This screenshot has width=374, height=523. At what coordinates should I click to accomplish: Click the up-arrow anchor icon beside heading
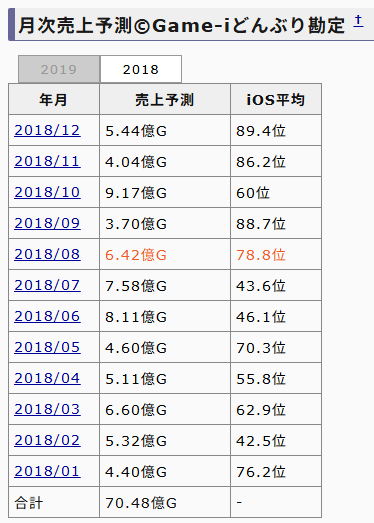pos(358,21)
